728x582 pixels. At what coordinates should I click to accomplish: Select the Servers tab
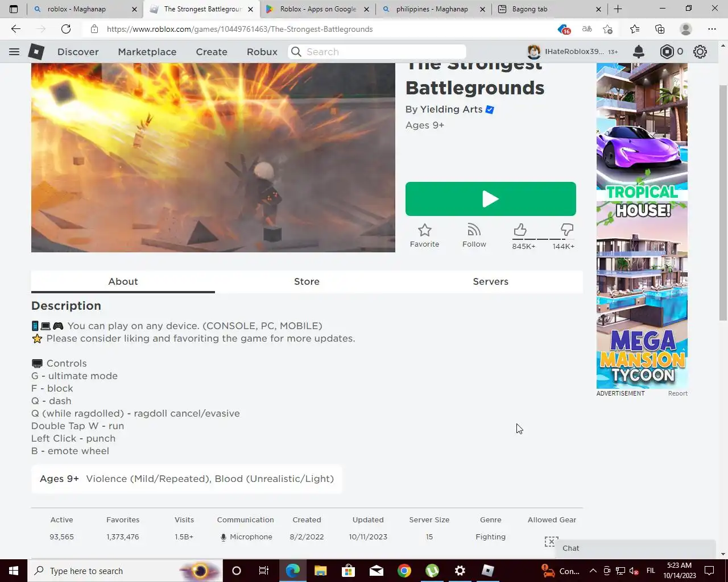pyautogui.click(x=490, y=281)
